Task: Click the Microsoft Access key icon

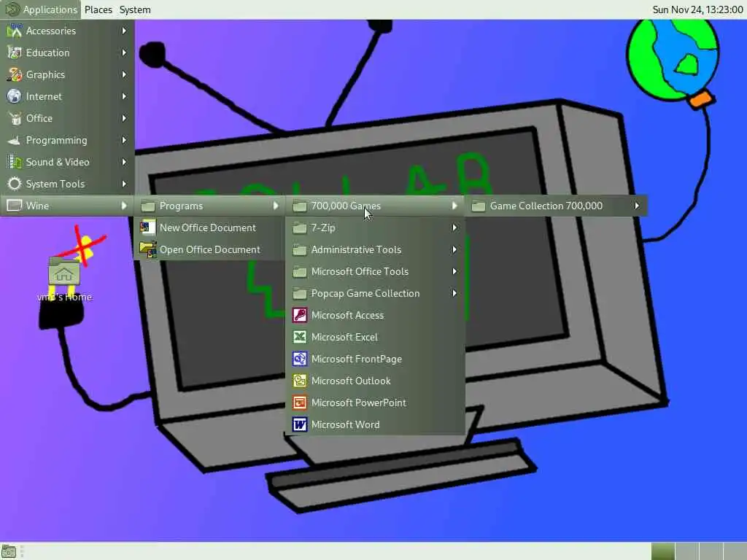Action: tap(300, 315)
